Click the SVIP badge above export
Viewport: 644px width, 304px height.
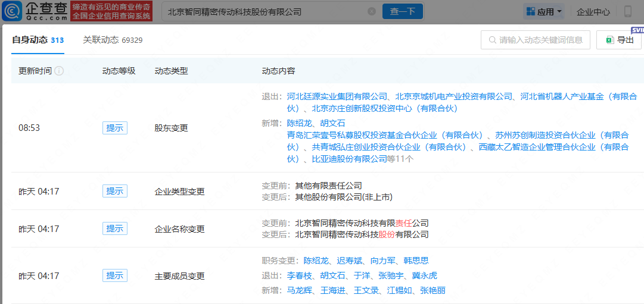(637, 30)
